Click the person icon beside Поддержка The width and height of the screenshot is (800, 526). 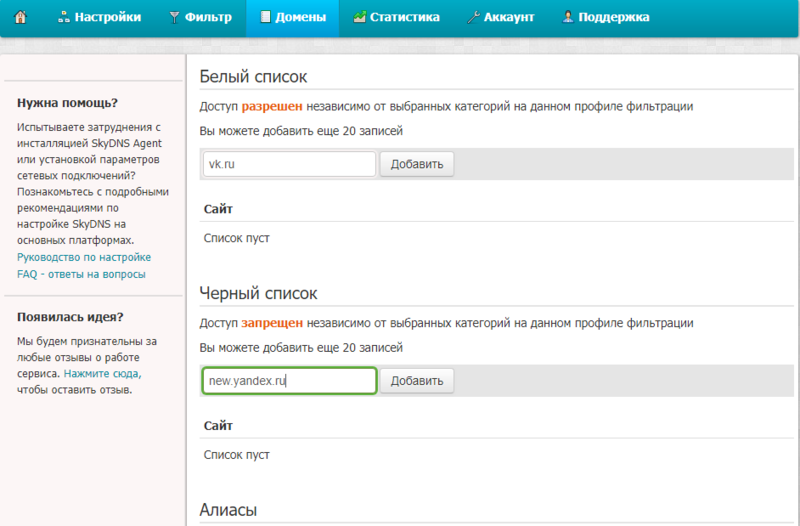click(x=568, y=17)
